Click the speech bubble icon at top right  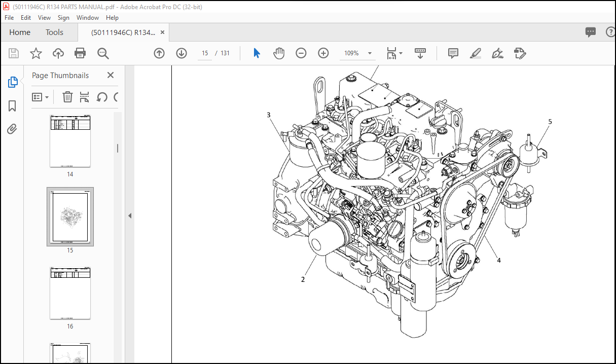coord(591,32)
